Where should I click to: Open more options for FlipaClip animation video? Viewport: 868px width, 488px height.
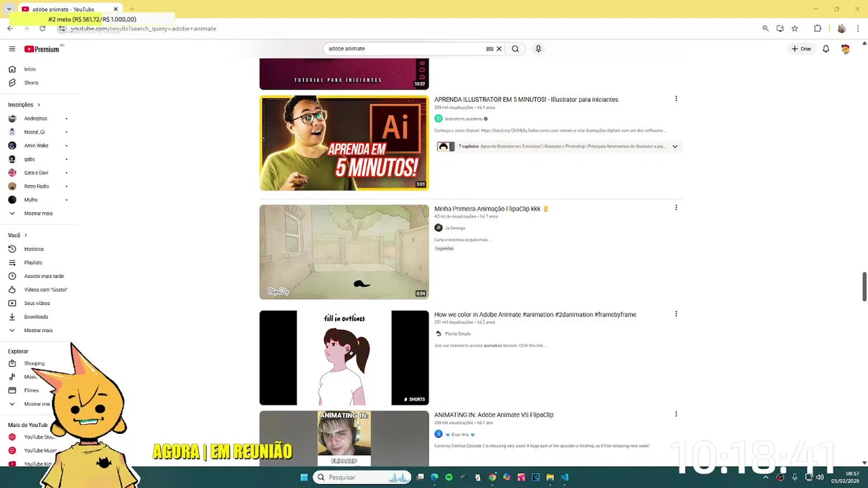[676, 208]
